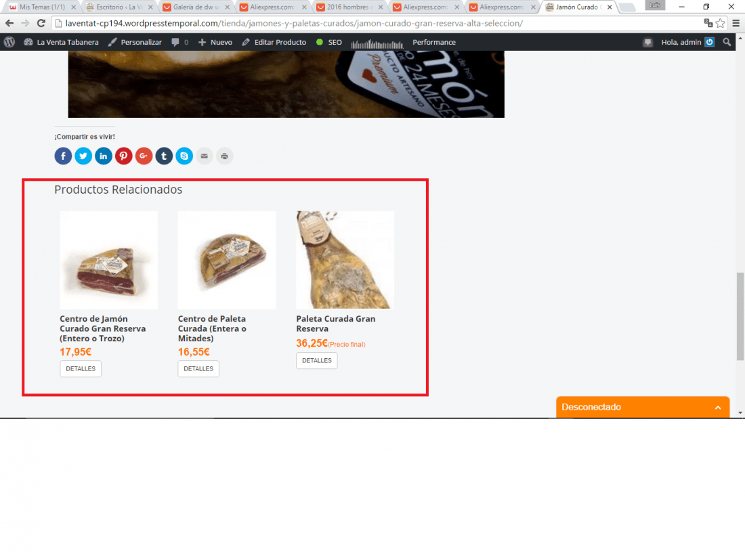Screen dimensions: 745x560
Task: Pin product with Pinterest icon
Action: (x=123, y=156)
